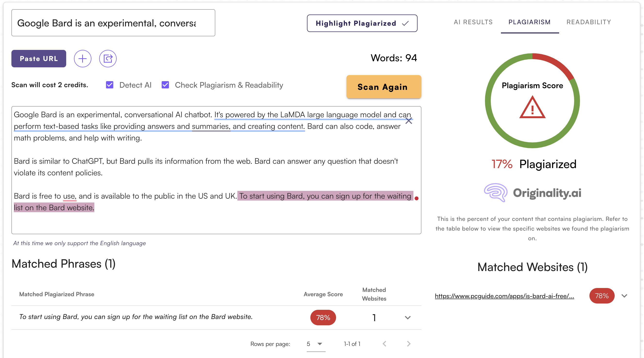The width and height of the screenshot is (644, 358).
Task: Click the matched phrase "To start using Bard..." row
Action: pyautogui.click(x=216, y=317)
